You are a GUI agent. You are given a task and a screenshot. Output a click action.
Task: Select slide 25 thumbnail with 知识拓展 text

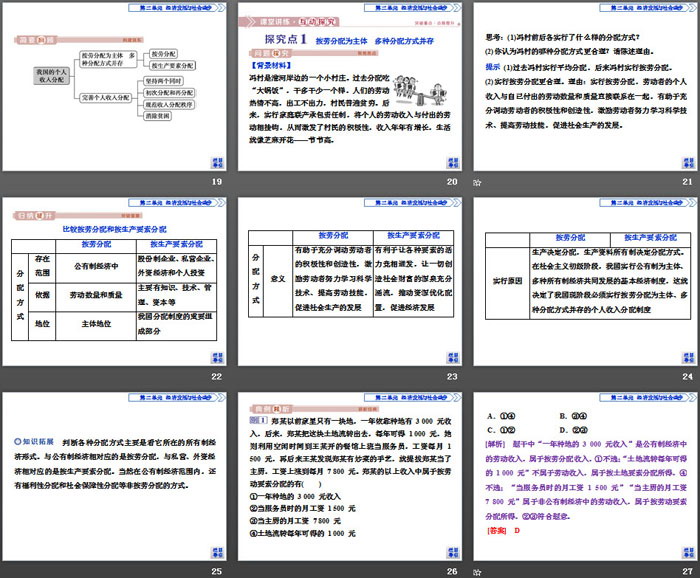114,476
